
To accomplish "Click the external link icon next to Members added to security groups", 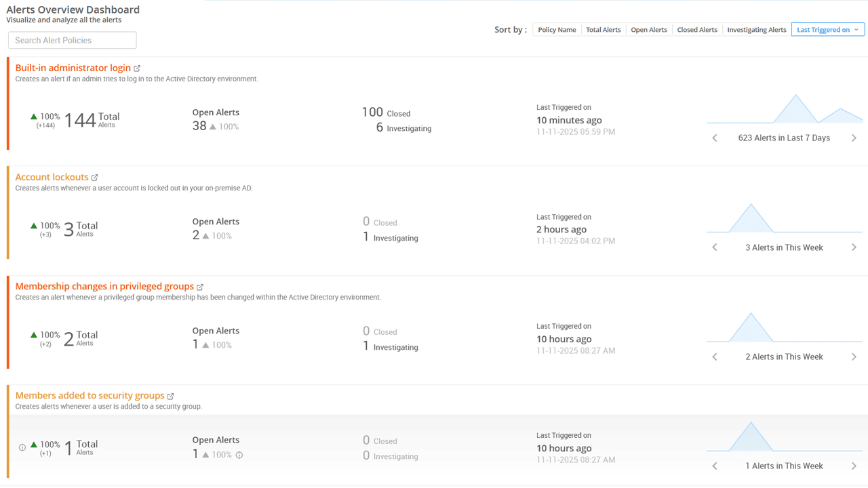I will coord(170,395).
